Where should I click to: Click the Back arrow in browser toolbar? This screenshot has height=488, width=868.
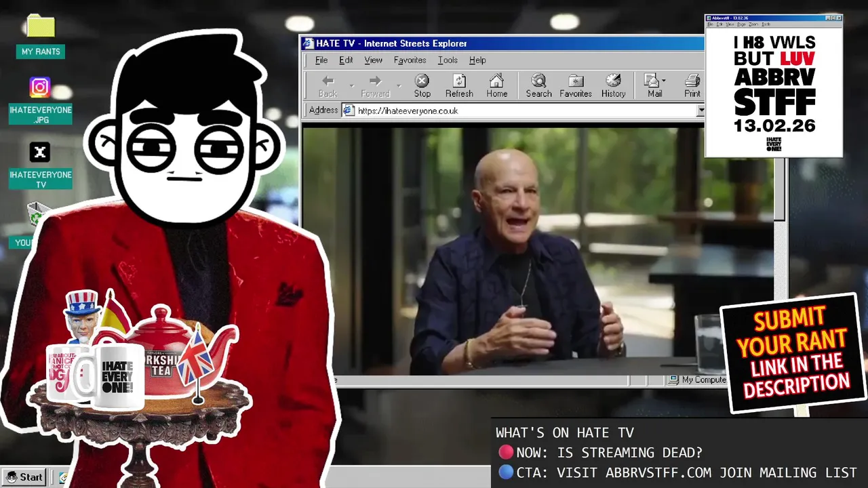(x=328, y=81)
